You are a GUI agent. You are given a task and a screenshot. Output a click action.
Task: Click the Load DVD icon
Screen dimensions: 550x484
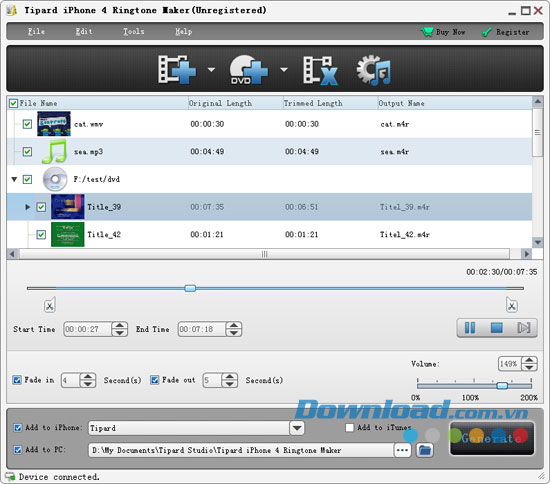click(x=248, y=69)
